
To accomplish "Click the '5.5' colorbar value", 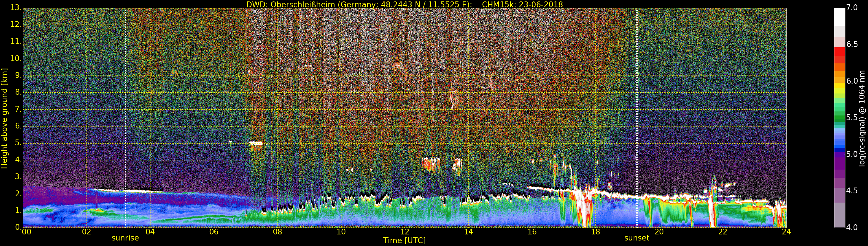I will [852, 117].
